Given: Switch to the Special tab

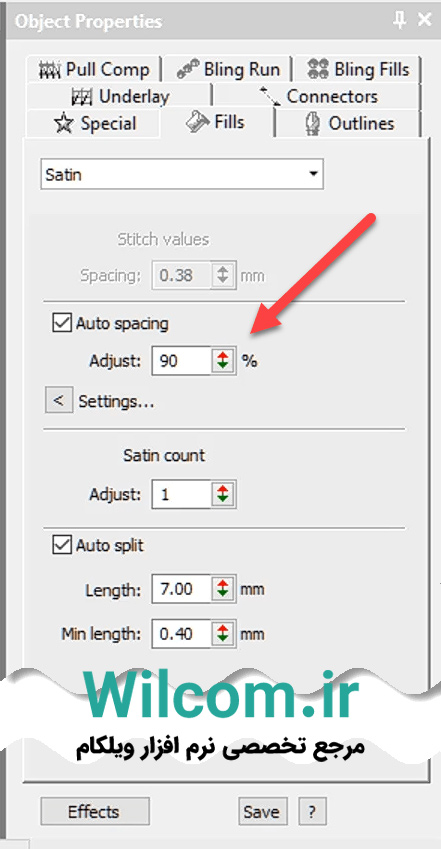Looking at the screenshot, I should [x=93, y=123].
